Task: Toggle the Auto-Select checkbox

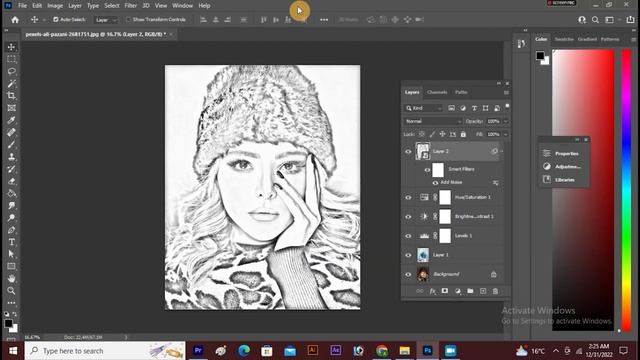Action: point(56,20)
